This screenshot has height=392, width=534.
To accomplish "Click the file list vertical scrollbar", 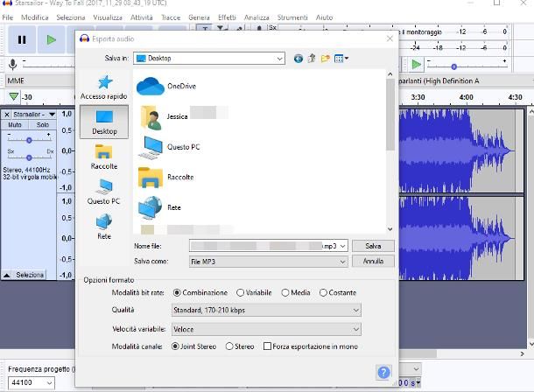I will click(390, 115).
